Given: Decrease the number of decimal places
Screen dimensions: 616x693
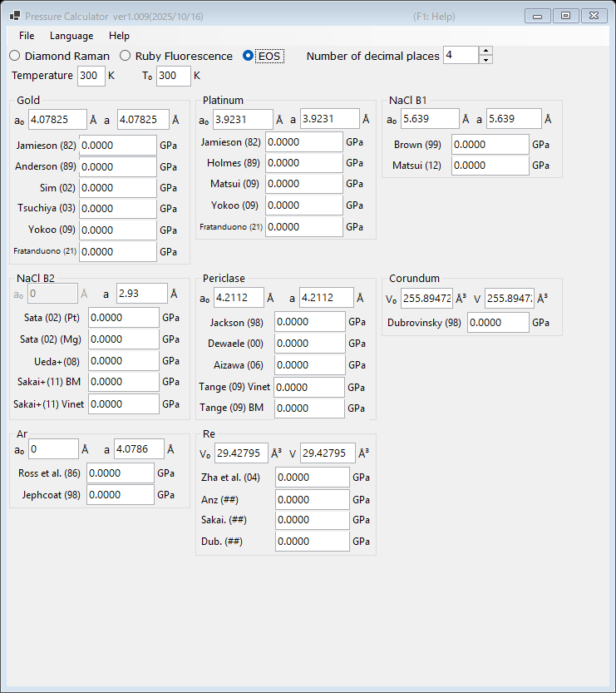Looking at the screenshot, I should [x=485, y=60].
